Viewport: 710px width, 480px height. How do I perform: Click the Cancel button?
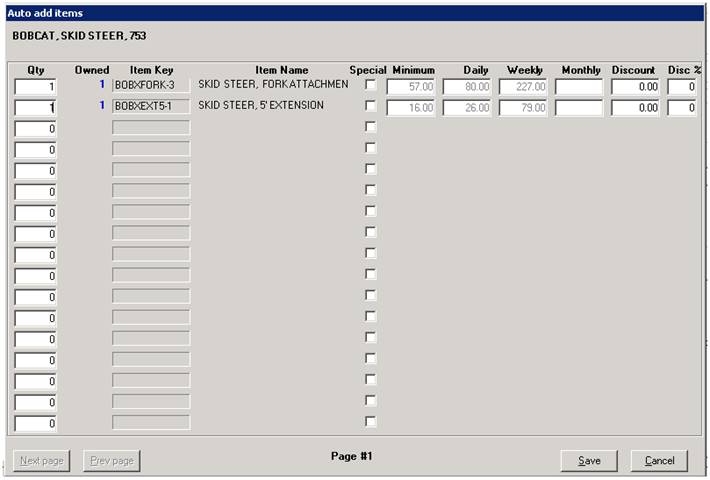[x=659, y=461]
